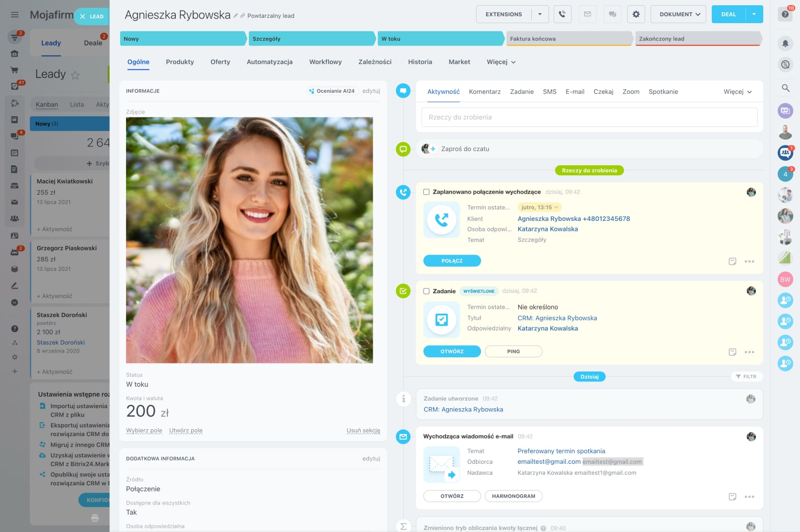This screenshot has width=800, height=532.
Task: Open the deadline dropdown 'jutro, 13:15'
Action: pos(539,207)
